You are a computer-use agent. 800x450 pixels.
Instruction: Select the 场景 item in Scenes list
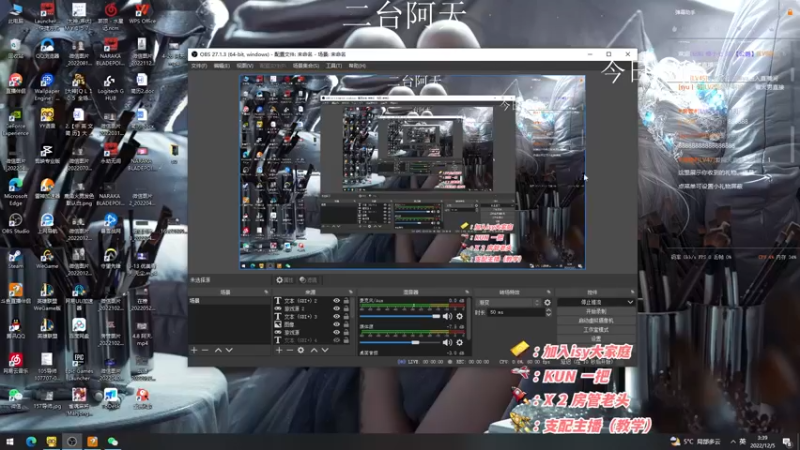click(x=230, y=301)
